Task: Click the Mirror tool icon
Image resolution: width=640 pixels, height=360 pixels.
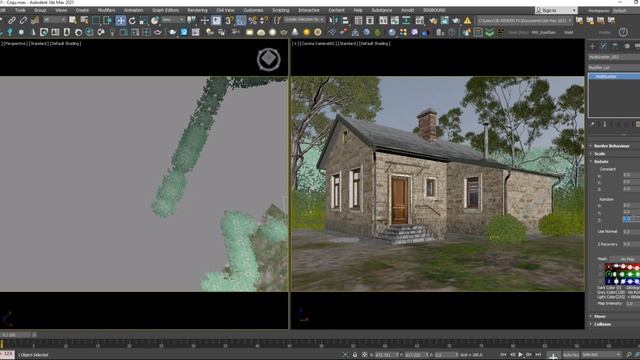Action: point(334,20)
